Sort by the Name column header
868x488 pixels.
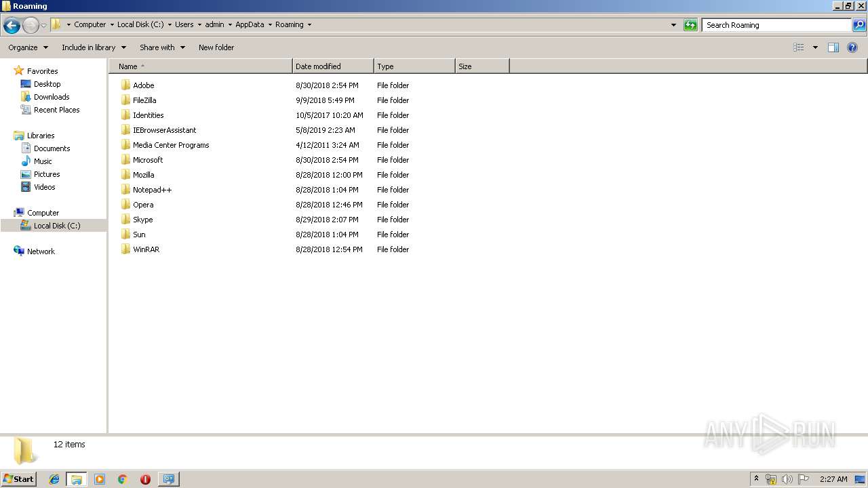click(201, 66)
